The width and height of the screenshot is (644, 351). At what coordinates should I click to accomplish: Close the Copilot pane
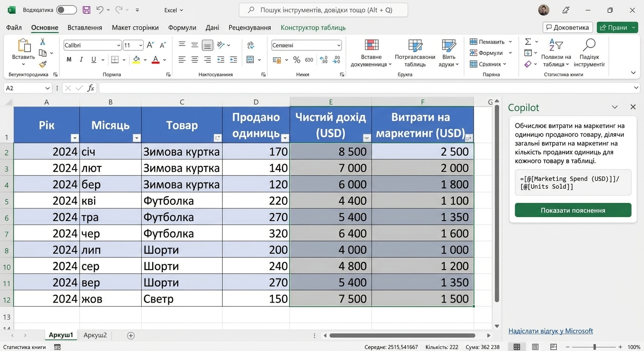[633, 107]
